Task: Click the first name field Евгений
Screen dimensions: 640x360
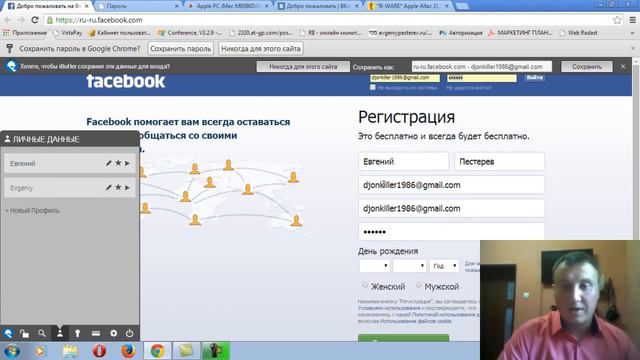Action: (x=403, y=162)
